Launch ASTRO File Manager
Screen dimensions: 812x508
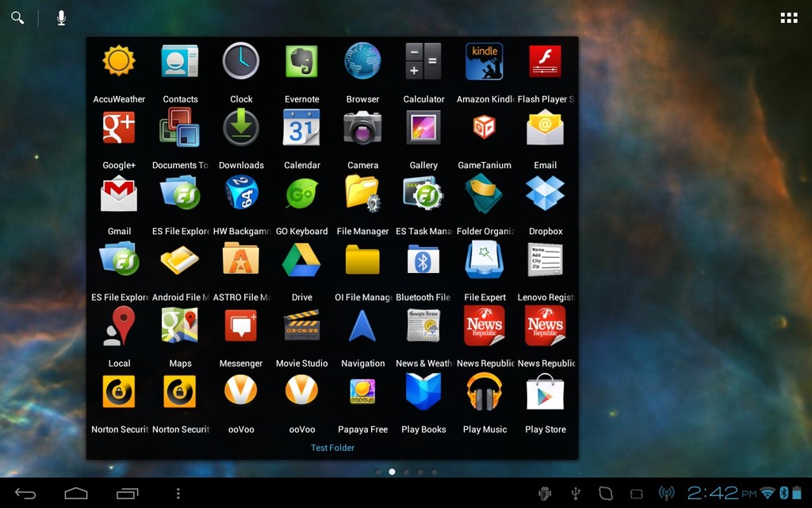click(241, 260)
